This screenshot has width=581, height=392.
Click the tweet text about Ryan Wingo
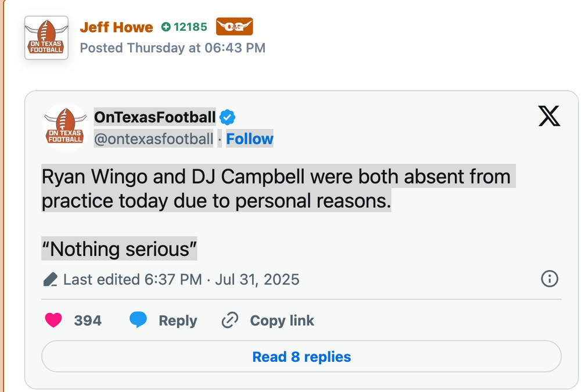pyautogui.click(x=276, y=188)
